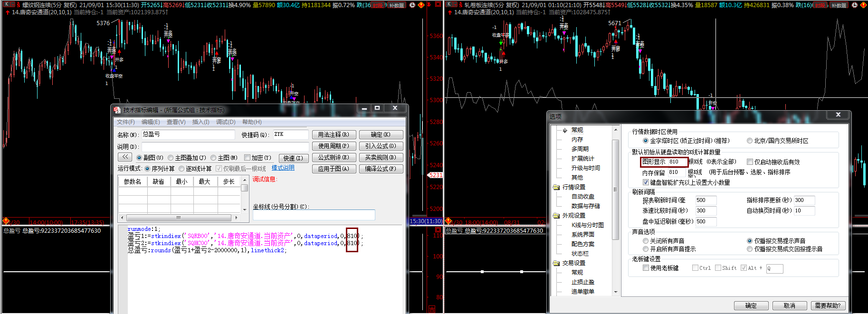Screen dimensions: 868x314
Task: Click the formula editor window title icon
Action: click(x=117, y=110)
